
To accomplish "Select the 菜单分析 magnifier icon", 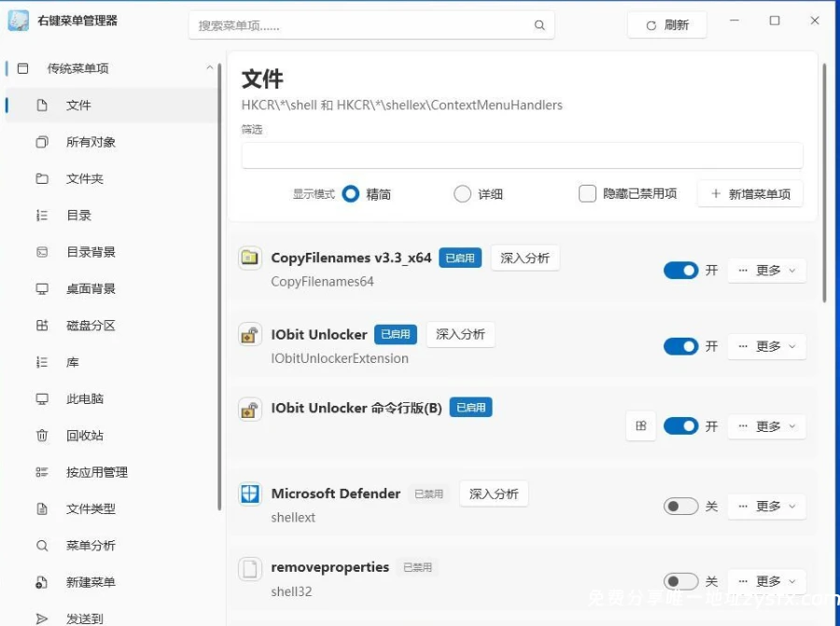I will click(42, 545).
